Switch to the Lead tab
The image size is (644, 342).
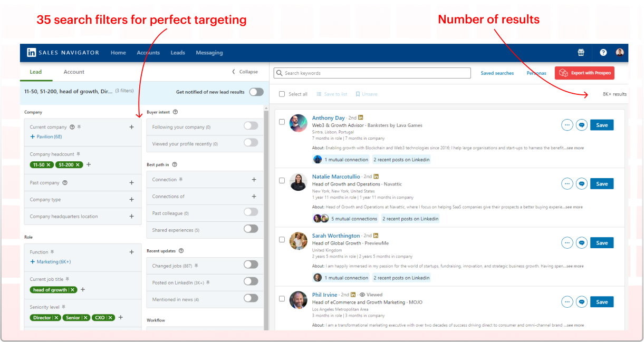(36, 72)
